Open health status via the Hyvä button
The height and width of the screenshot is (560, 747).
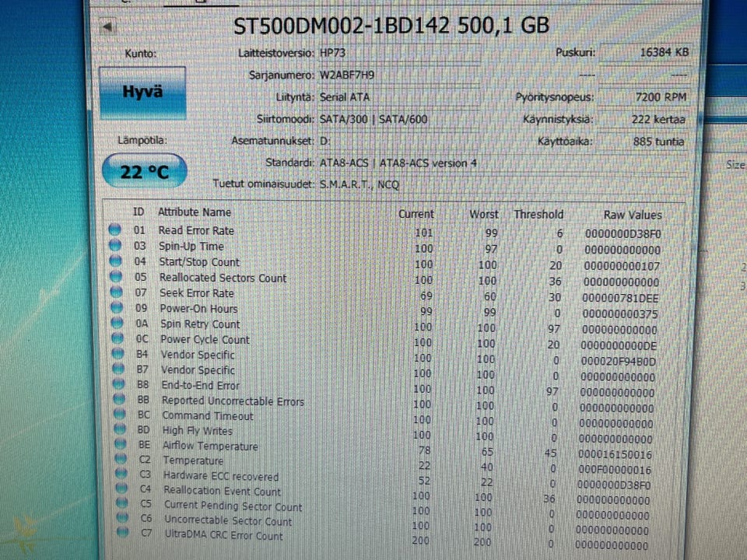pyautogui.click(x=142, y=92)
